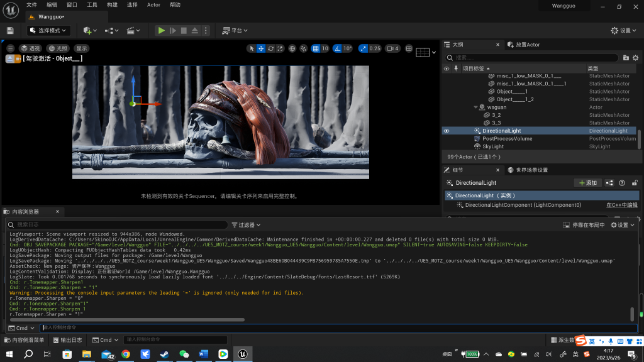Click the 添加 component button
Viewport: 644px width, 362px height.
coord(588,183)
